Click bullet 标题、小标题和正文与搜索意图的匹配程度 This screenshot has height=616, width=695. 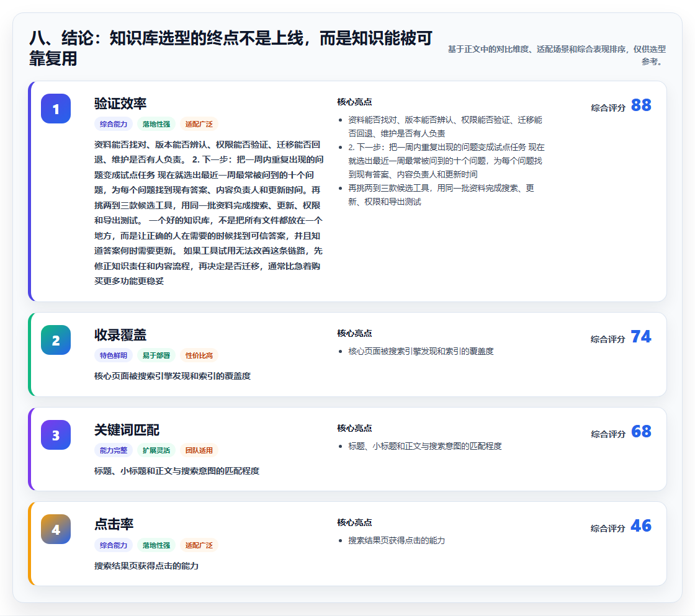point(424,446)
